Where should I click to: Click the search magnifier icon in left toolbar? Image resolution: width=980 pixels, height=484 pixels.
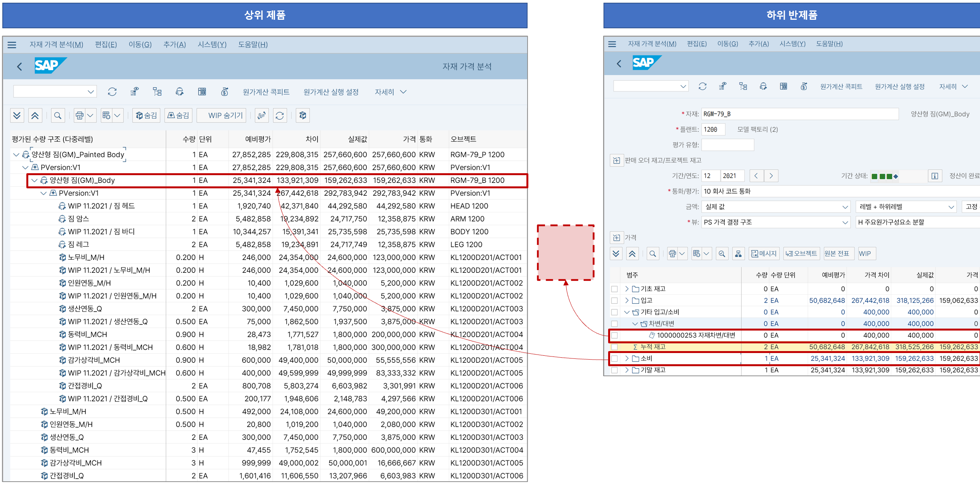click(x=58, y=115)
